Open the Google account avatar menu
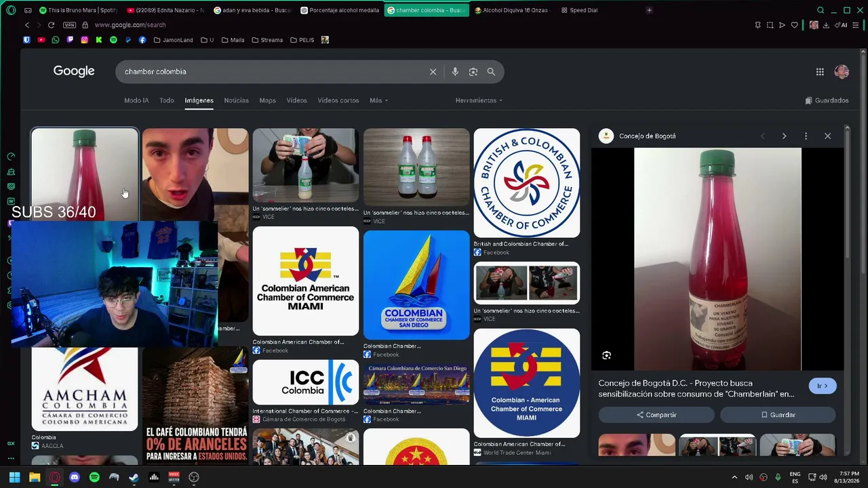Viewport: 868px width, 488px height. 842,72
